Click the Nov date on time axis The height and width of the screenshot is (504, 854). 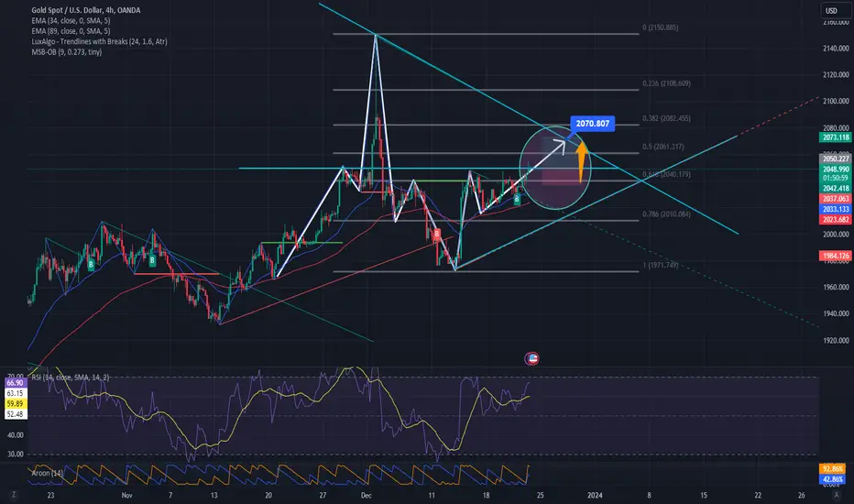point(126,495)
